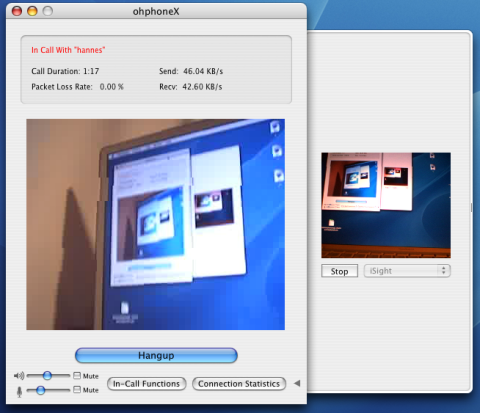This screenshot has width=480, height=413.
Task: Stop the local video preview
Action: click(339, 271)
